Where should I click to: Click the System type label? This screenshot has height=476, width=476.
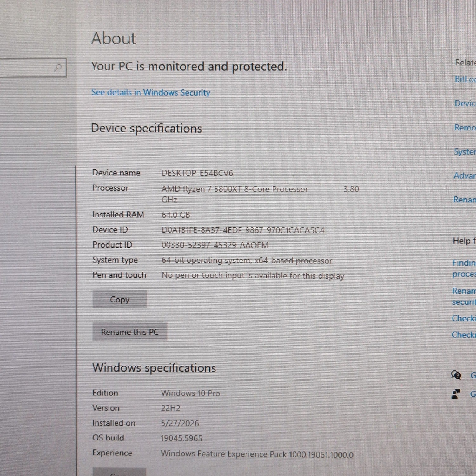(115, 260)
